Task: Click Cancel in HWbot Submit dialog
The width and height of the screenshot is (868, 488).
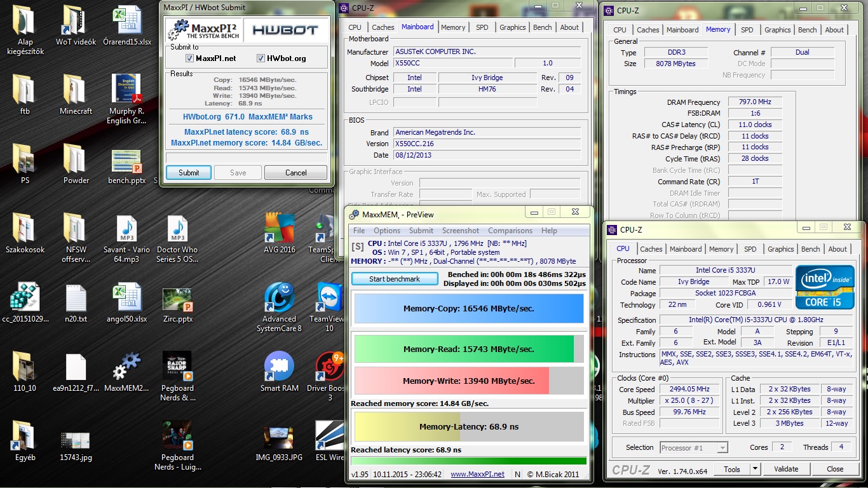Action: [295, 172]
